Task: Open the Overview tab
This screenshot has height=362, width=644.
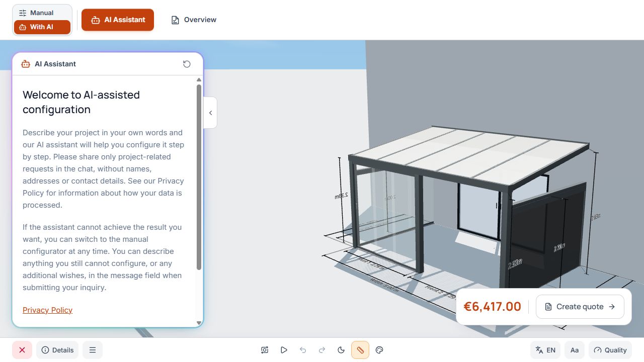Action: click(194, 20)
